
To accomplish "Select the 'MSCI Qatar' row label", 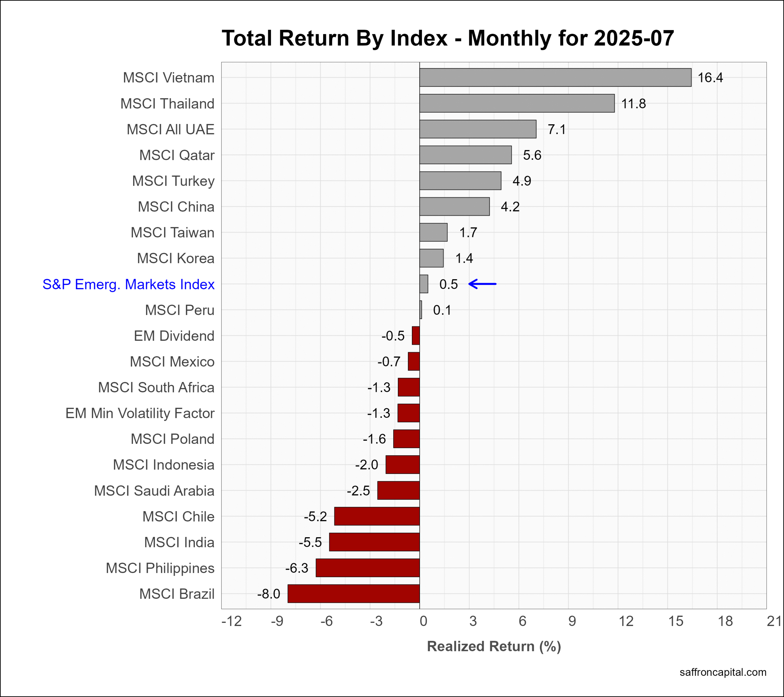I will pos(177,155).
